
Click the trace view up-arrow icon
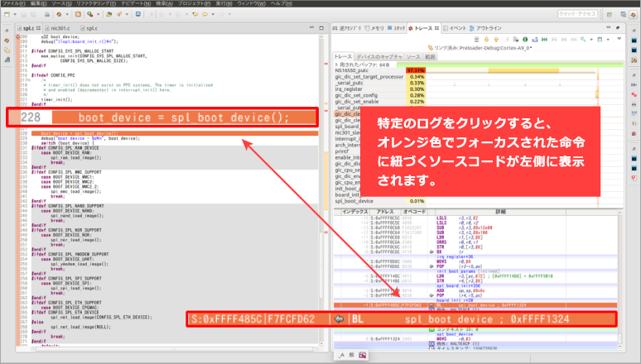click(496, 40)
